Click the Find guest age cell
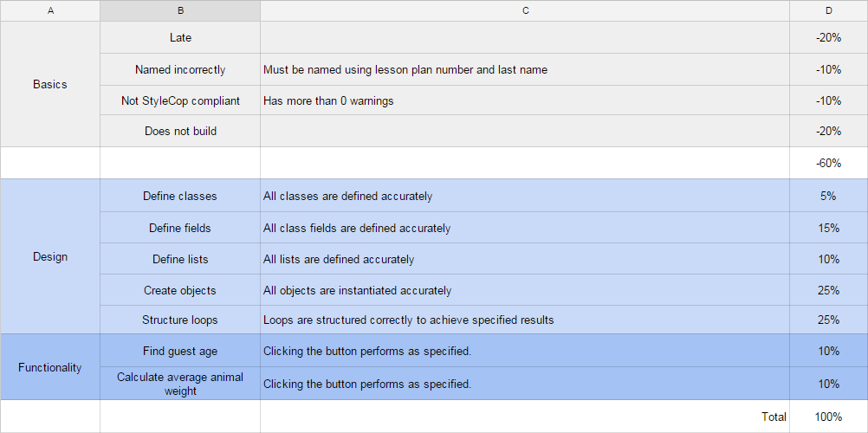The width and height of the screenshot is (868, 433). click(180, 351)
